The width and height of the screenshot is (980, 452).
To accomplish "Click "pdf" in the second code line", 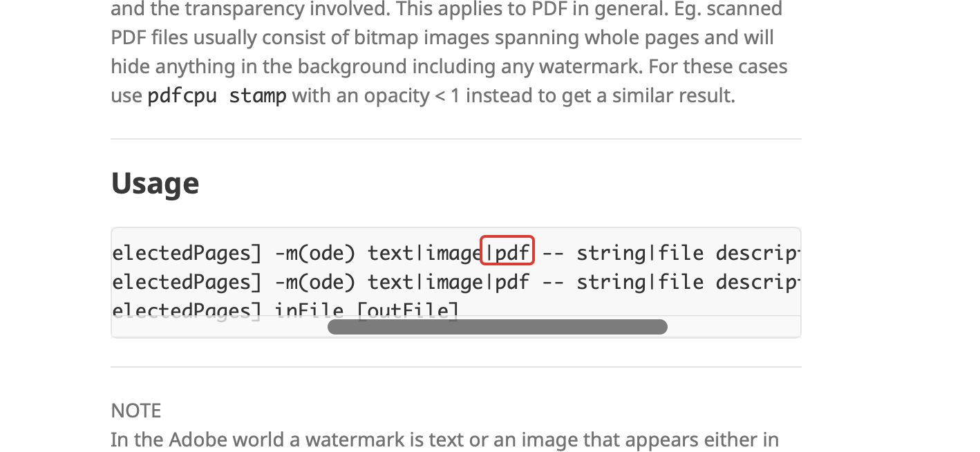I will pos(513,282).
